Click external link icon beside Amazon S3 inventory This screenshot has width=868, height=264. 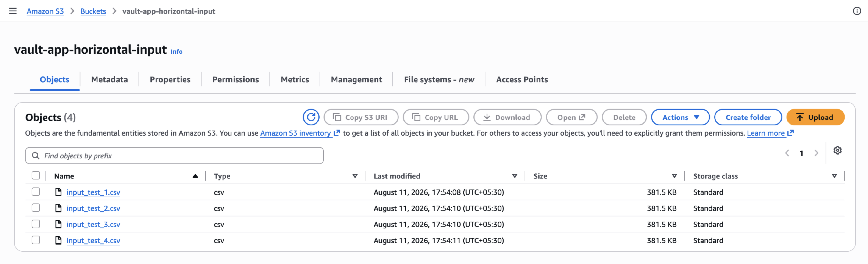click(x=336, y=133)
